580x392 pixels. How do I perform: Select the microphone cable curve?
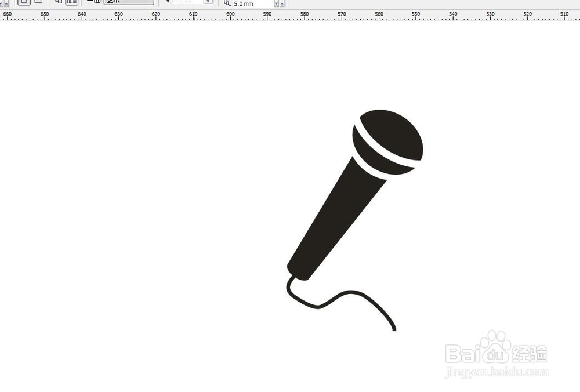point(341,303)
